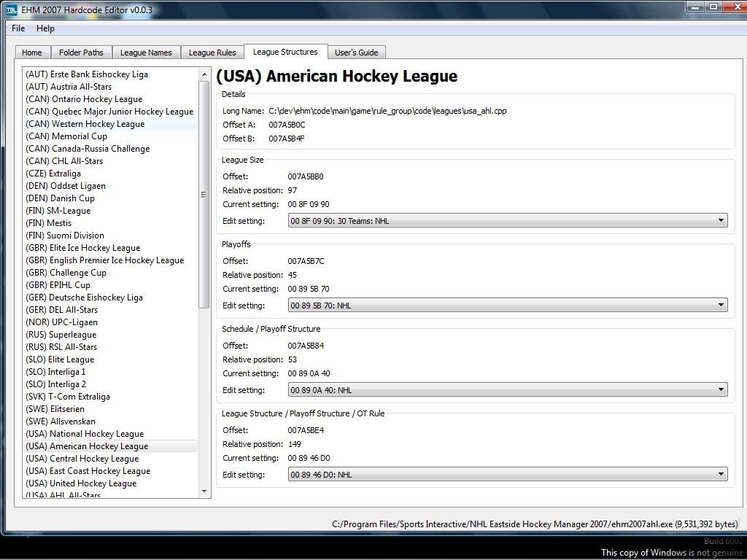Expand the Playoffs edit setting dropdown
Screen dimensions: 747x560
[508, 306]
